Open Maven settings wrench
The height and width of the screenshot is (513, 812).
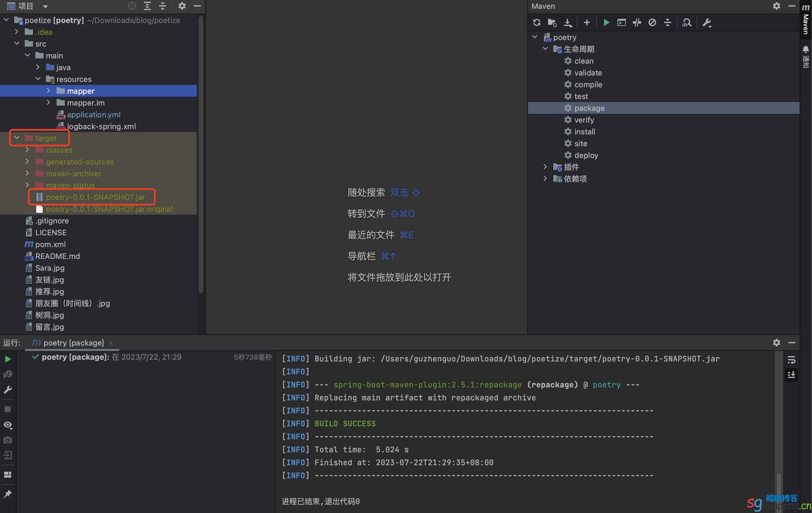[707, 23]
